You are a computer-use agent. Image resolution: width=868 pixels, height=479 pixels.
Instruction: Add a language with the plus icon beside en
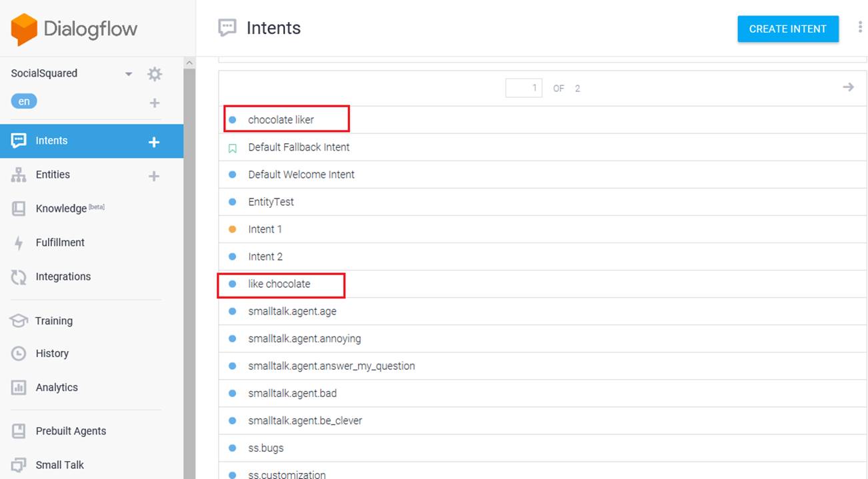[154, 103]
